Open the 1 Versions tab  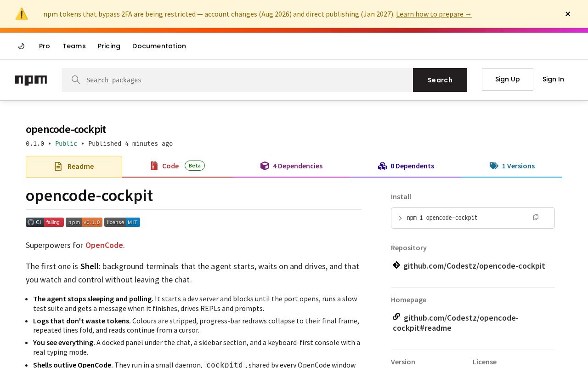512,166
